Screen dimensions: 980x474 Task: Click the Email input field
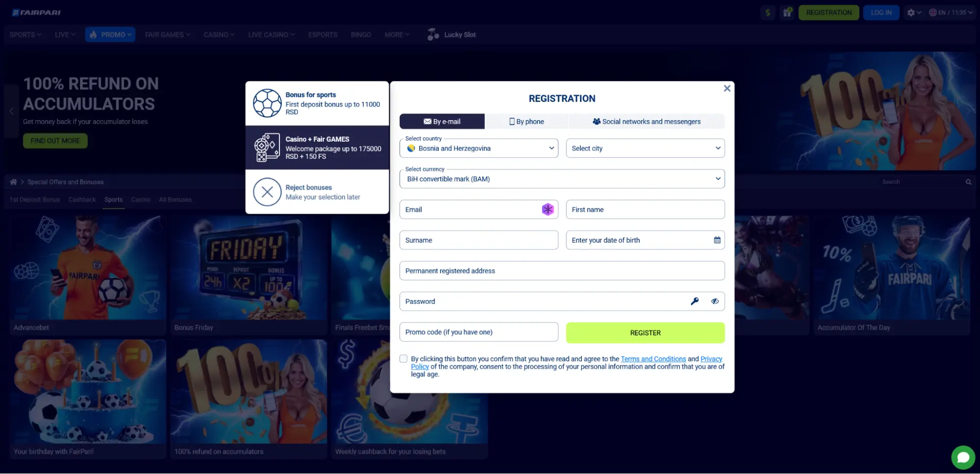click(478, 210)
